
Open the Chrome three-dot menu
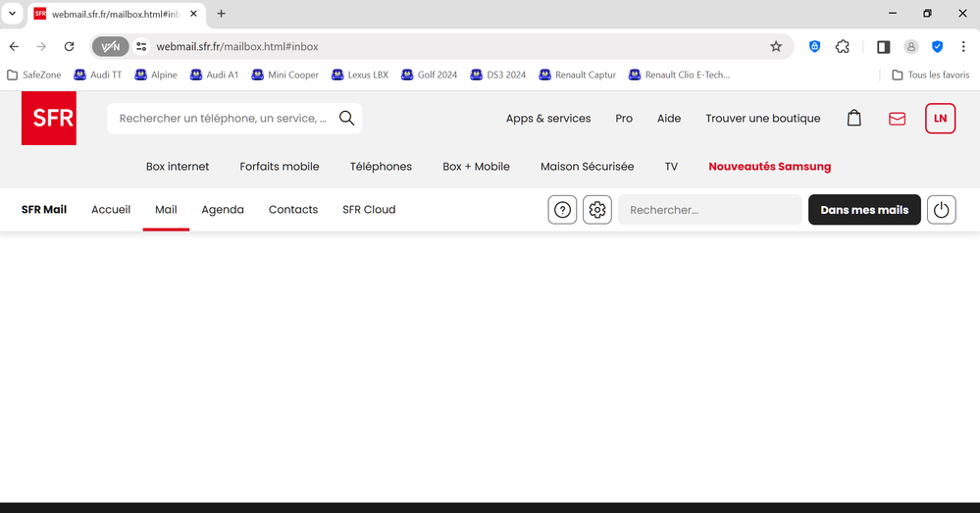(x=963, y=46)
